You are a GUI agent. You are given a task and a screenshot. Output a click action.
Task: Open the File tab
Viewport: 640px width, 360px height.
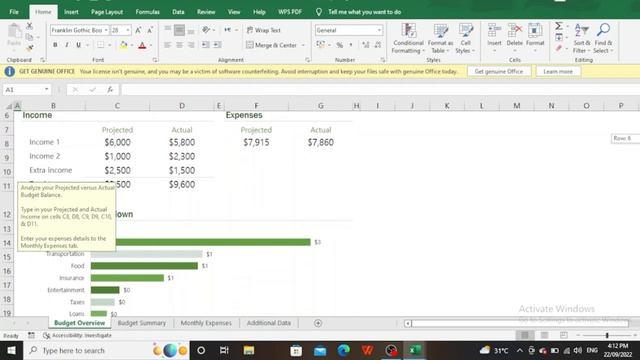[x=14, y=12]
